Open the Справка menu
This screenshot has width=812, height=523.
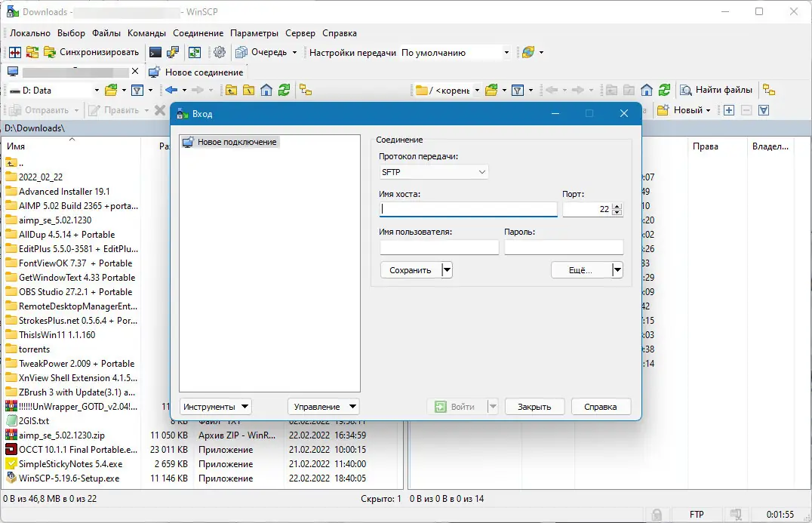tap(339, 33)
